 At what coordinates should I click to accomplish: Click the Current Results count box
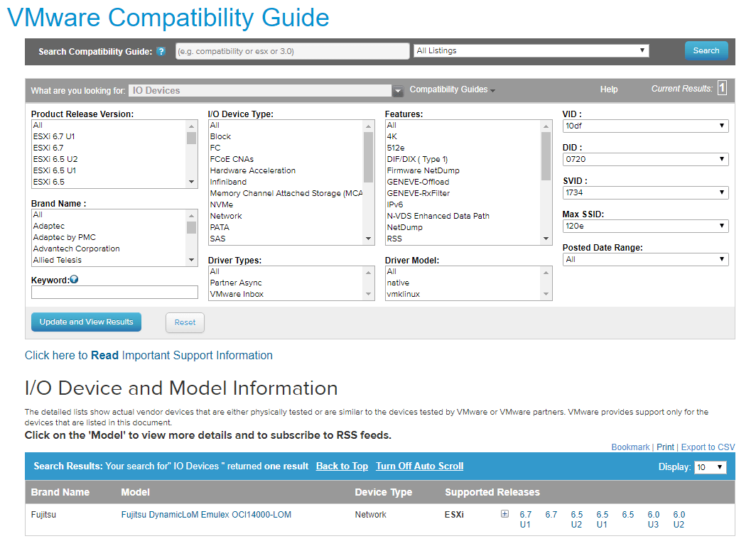click(722, 88)
